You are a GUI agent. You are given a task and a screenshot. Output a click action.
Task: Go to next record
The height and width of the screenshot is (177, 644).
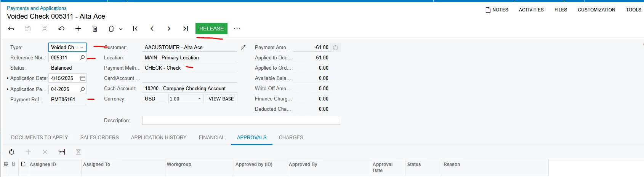[169, 29]
